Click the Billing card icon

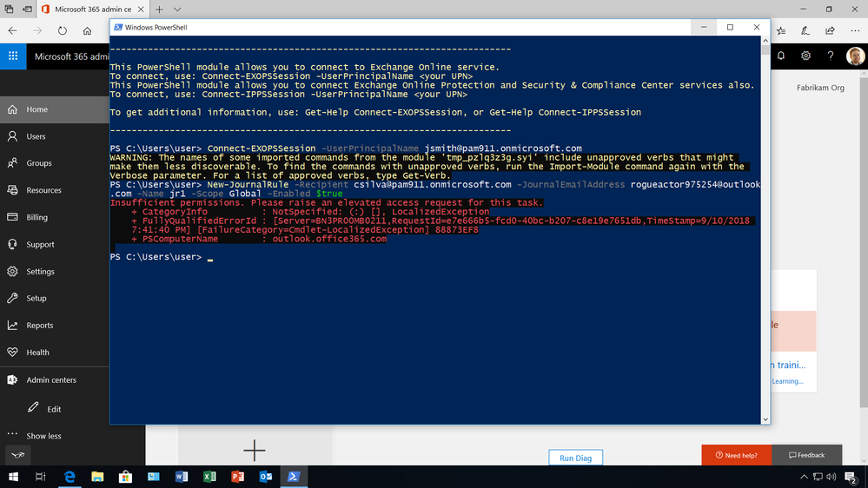click(x=12, y=217)
